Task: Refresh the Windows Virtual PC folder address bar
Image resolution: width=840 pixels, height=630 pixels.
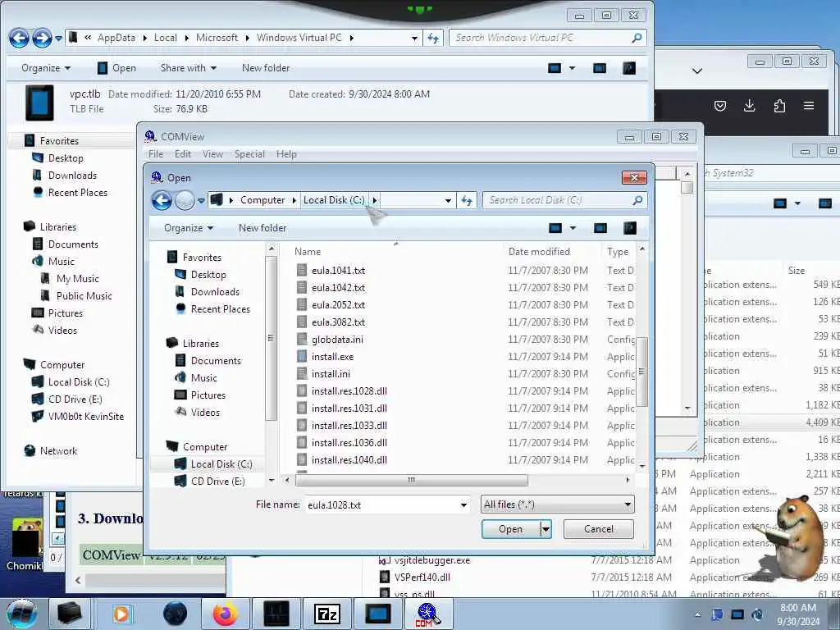Action: point(433,38)
